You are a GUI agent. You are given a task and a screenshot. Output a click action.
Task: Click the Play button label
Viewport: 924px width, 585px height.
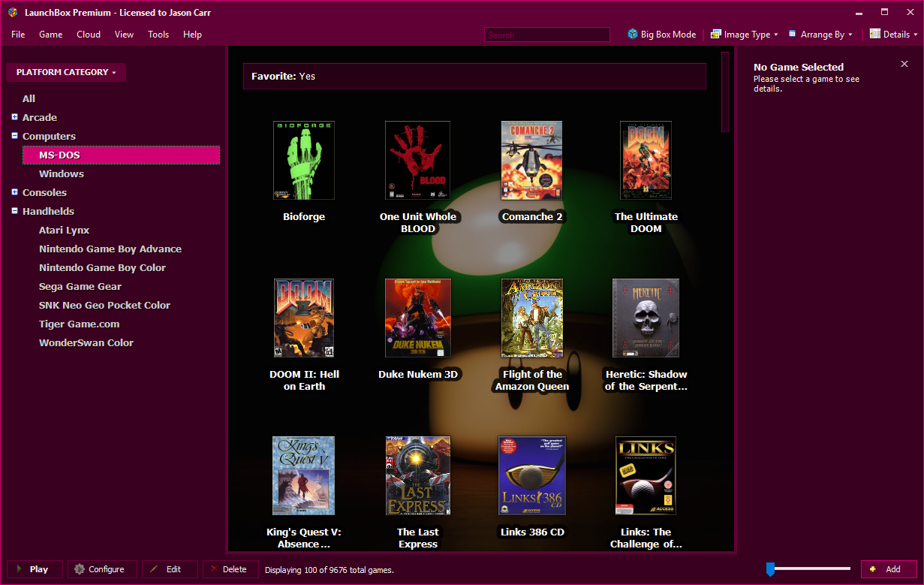point(39,569)
